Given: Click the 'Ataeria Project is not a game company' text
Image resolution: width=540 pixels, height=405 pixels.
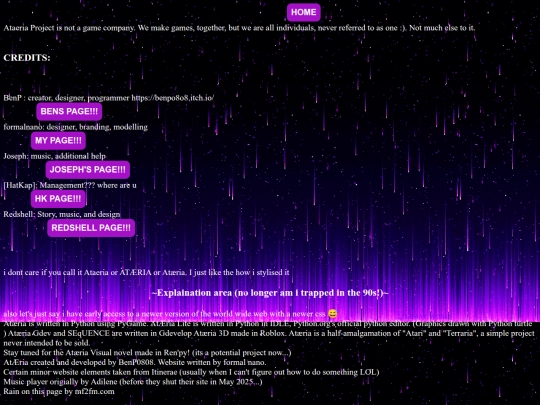Looking at the screenshot, I should pyautogui.click(x=239, y=28).
